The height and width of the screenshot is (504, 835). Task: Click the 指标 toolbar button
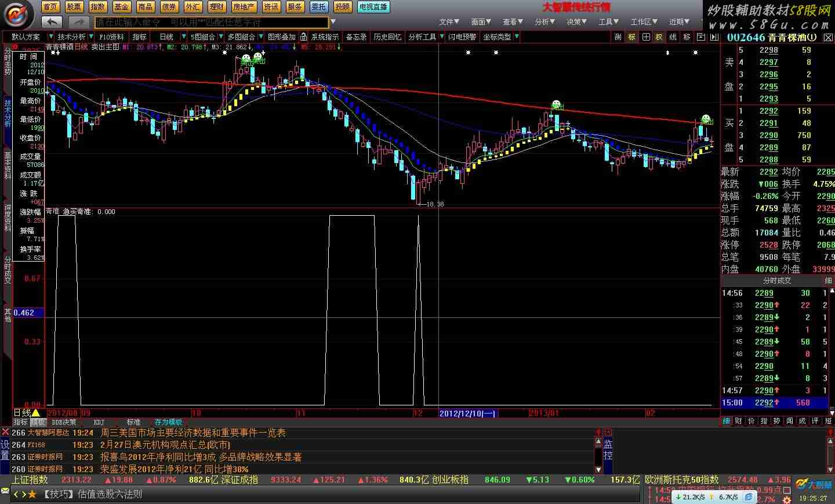point(140,37)
